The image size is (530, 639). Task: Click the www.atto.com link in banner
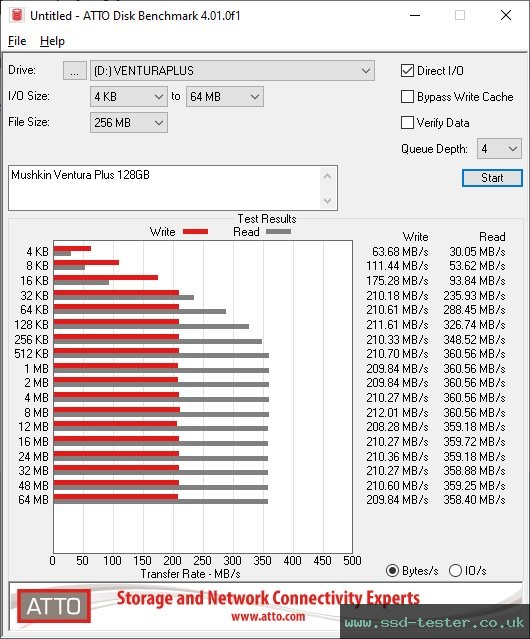click(x=268, y=616)
